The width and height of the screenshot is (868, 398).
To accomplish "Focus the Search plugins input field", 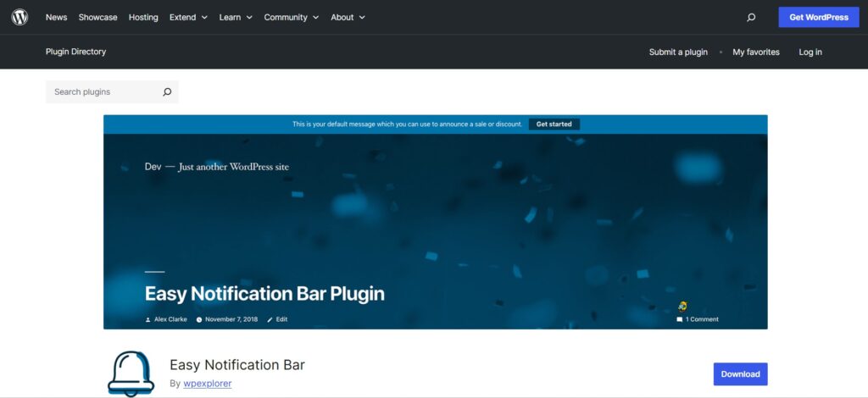I will [103, 92].
